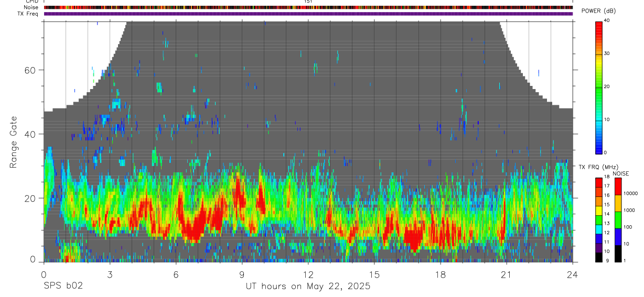644x297 pixels.
Task: Click the range gate 60 axis label
Action: point(33,70)
